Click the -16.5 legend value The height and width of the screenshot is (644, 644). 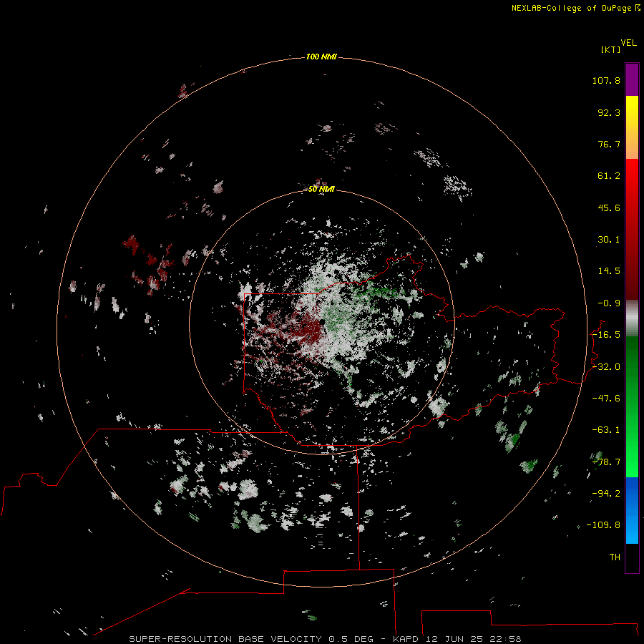[606, 335]
